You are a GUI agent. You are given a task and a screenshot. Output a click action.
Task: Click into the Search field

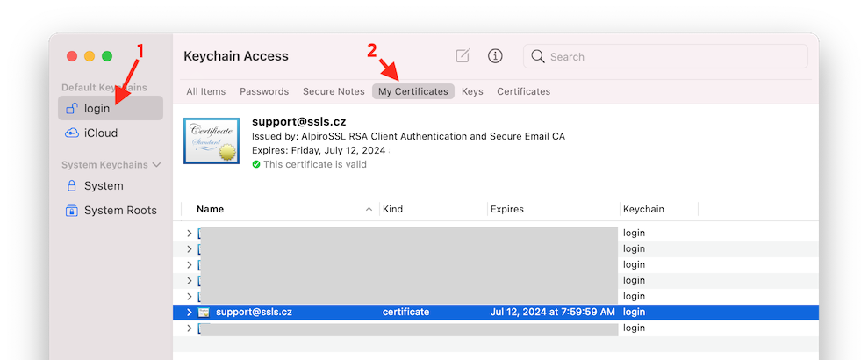tap(676, 56)
